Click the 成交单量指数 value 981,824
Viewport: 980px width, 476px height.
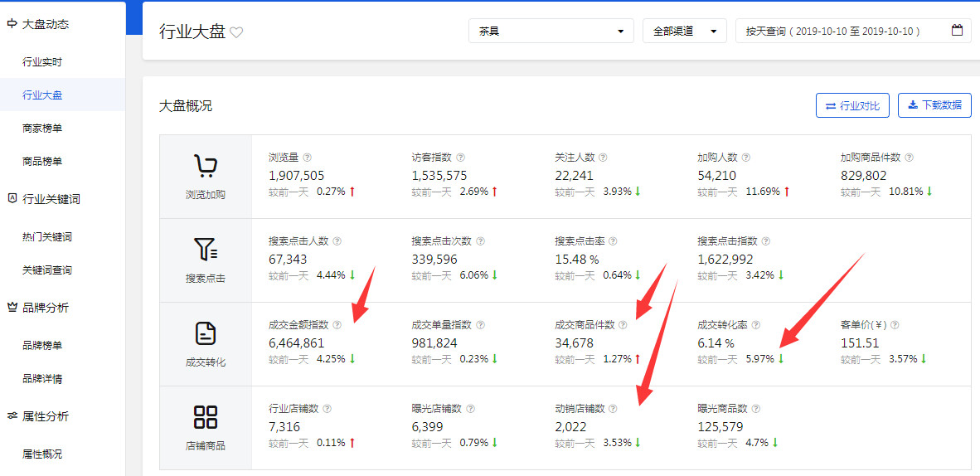pos(434,342)
